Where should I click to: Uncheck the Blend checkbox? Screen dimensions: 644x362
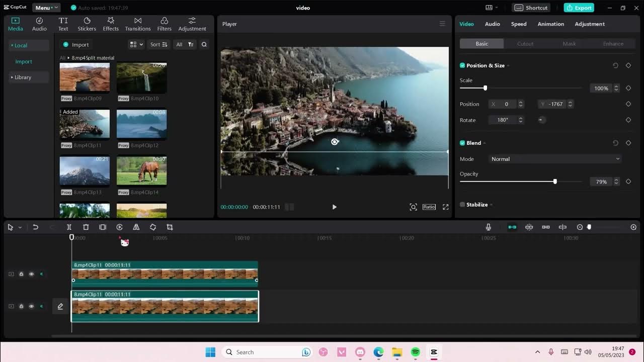(462, 143)
